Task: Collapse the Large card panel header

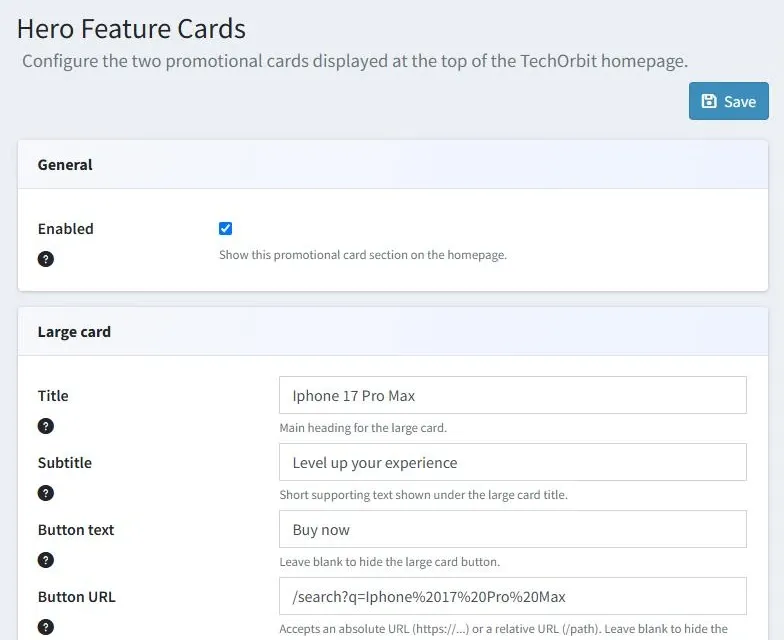Action: [393, 332]
